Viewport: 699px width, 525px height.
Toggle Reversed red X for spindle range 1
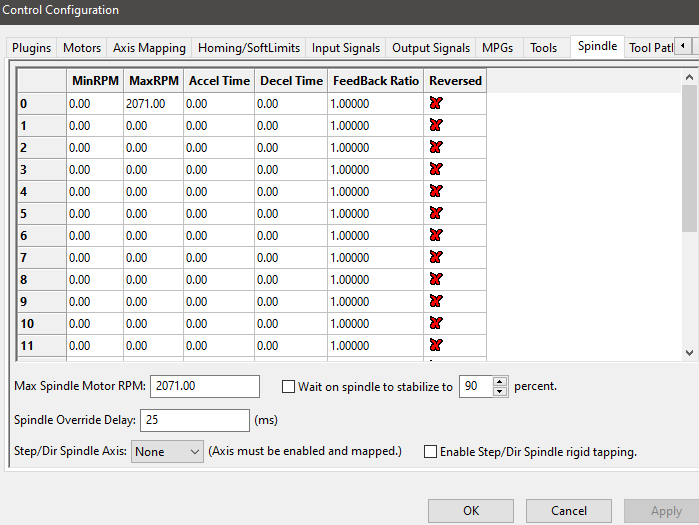[x=436, y=125]
